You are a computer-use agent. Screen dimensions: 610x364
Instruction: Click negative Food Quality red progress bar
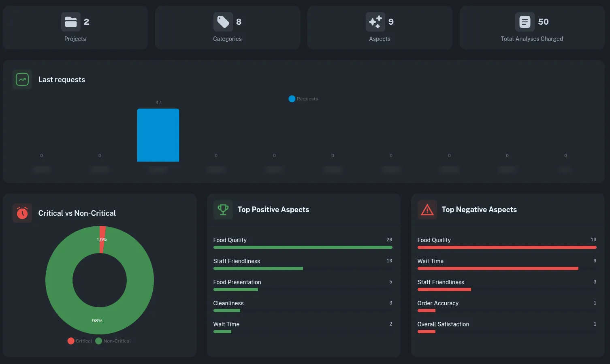507,247
